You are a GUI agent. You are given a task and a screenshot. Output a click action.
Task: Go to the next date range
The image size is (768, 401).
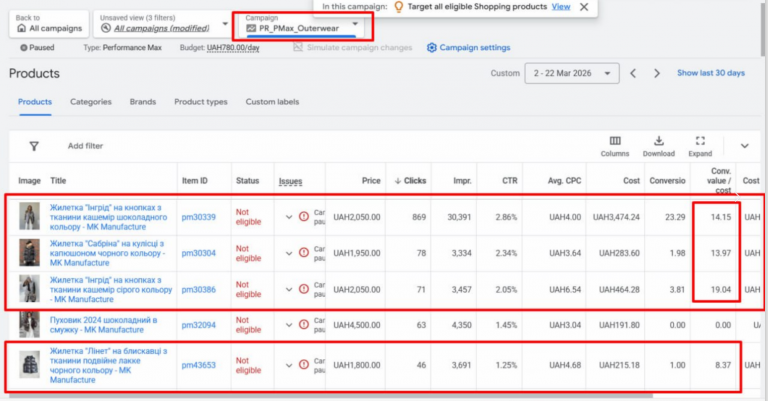tap(657, 73)
